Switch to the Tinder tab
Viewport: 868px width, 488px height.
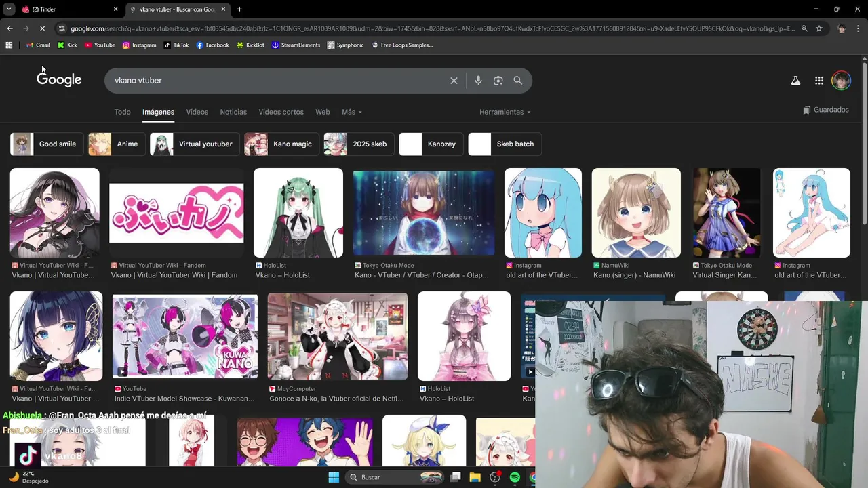point(70,9)
